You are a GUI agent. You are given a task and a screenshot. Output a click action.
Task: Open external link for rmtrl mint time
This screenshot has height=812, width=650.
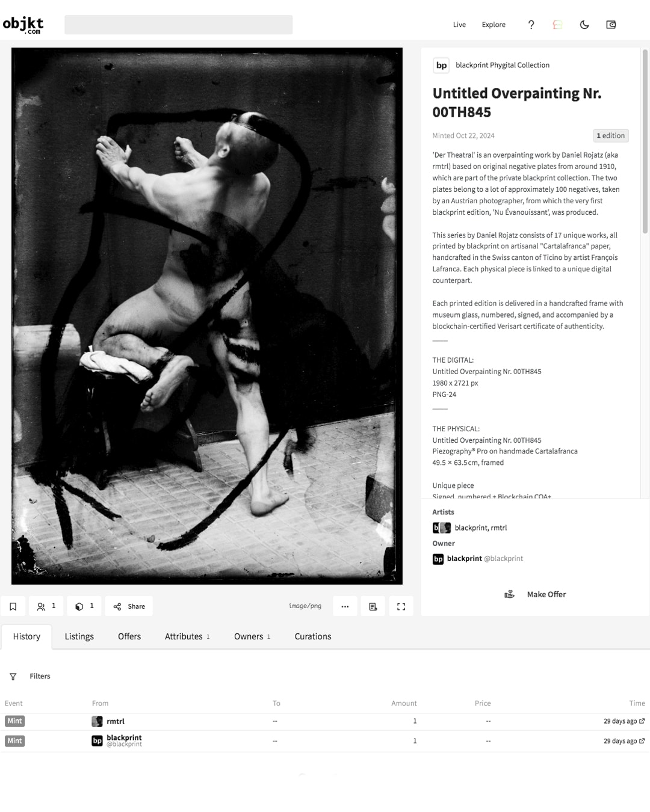(x=642, y=721)
